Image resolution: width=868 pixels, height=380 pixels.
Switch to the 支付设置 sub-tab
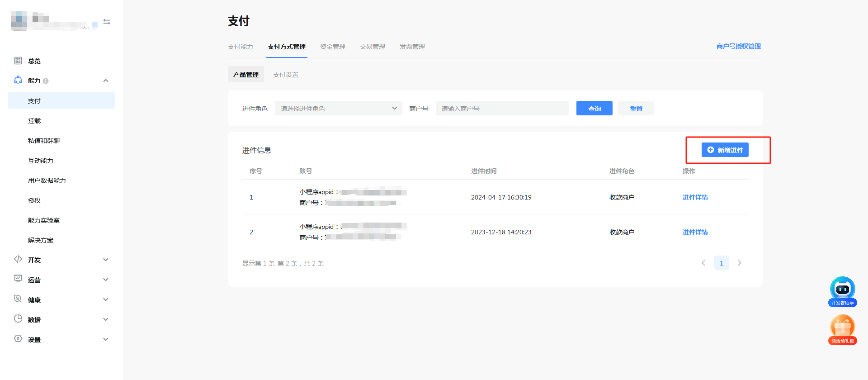point(285,75)
